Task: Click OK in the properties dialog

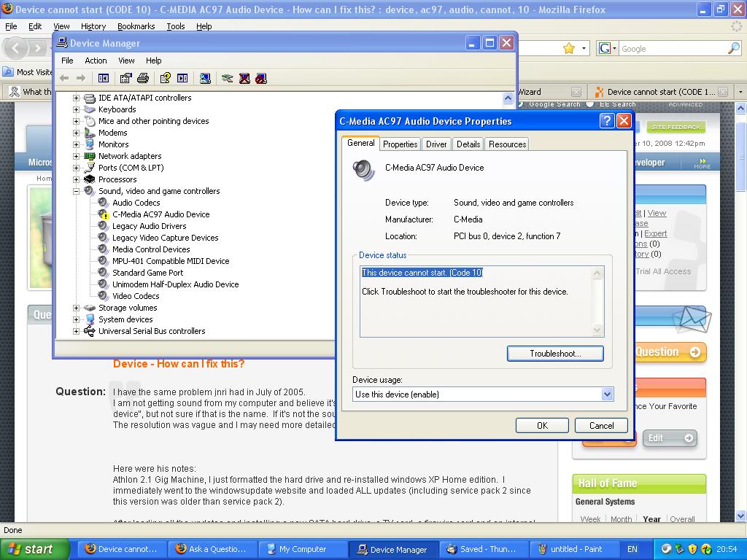Action: pos(542,426)
